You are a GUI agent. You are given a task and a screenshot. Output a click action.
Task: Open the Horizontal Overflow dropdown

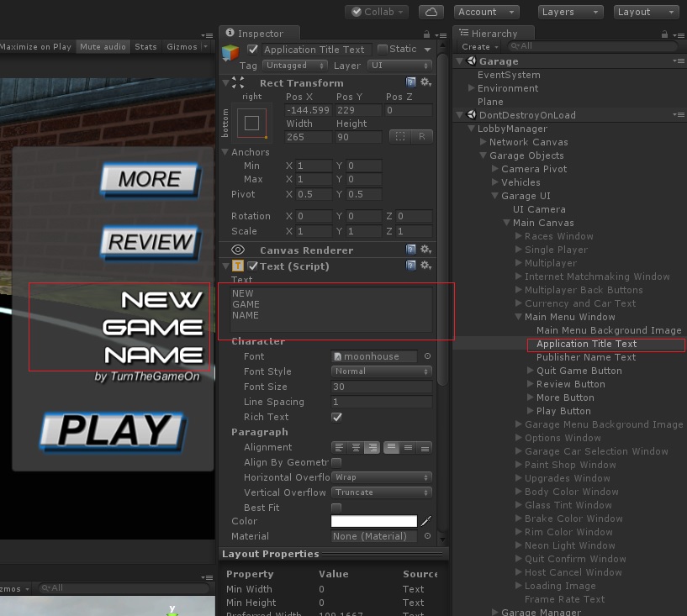tap(380, 476)
